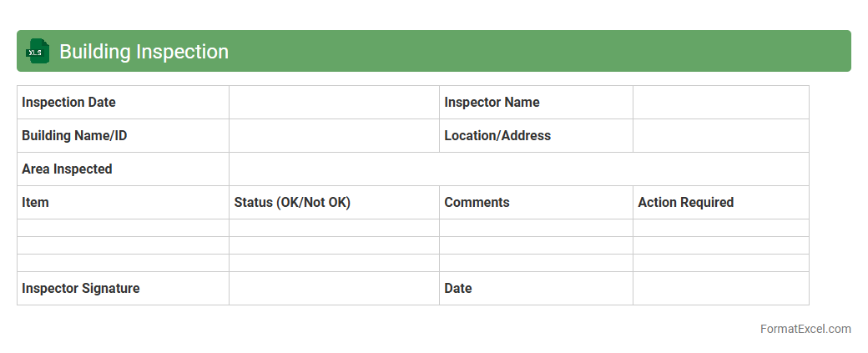Viewport: 868px width, 353px height.
Task: Select the empty Inspection Date field
Action: [334, 103]
